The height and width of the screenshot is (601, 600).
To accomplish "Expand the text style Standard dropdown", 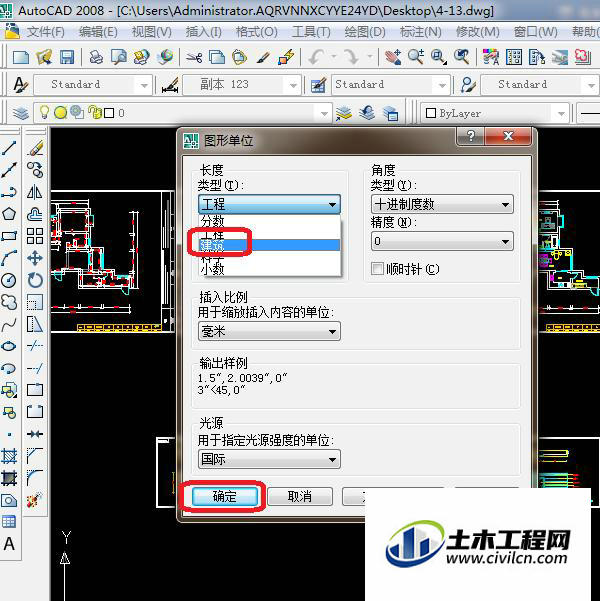I will (144, 85).
